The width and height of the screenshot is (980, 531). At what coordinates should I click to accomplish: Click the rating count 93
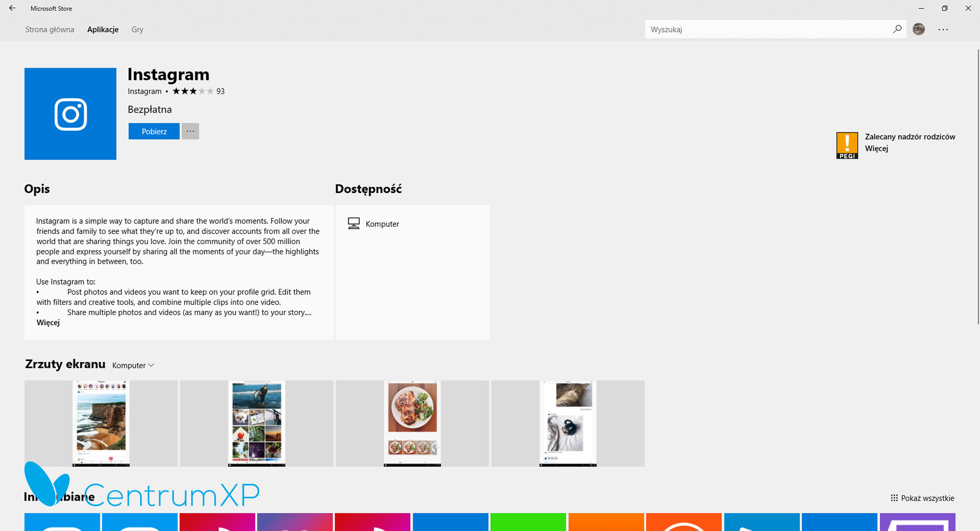click(220, 91)
